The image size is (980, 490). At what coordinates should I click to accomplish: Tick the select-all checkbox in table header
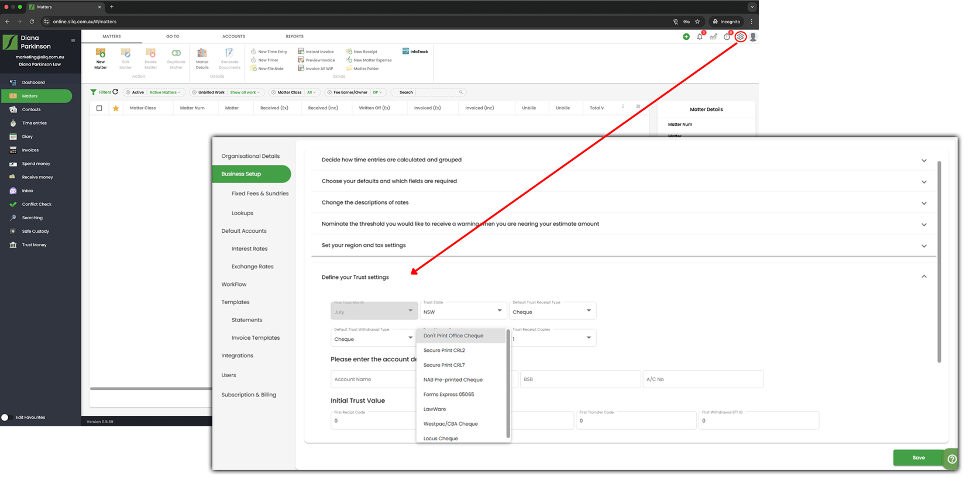(99, 108)
